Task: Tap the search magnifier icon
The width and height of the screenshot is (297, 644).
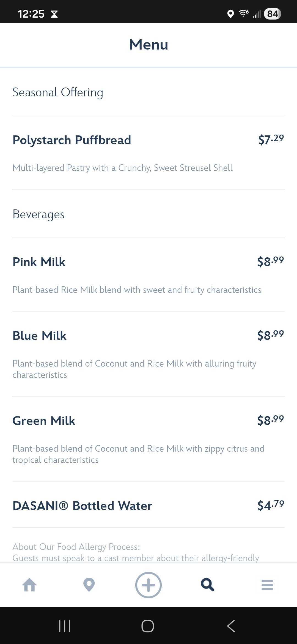Action: click(208, 585)
